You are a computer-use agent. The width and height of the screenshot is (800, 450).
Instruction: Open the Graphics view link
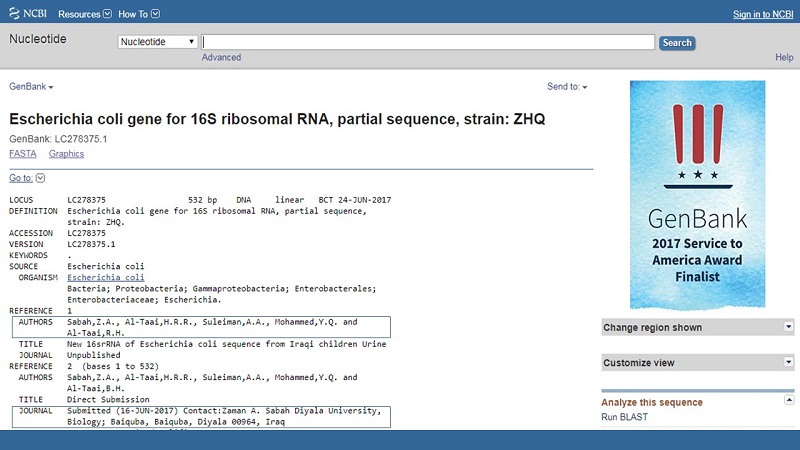(66, 154)
